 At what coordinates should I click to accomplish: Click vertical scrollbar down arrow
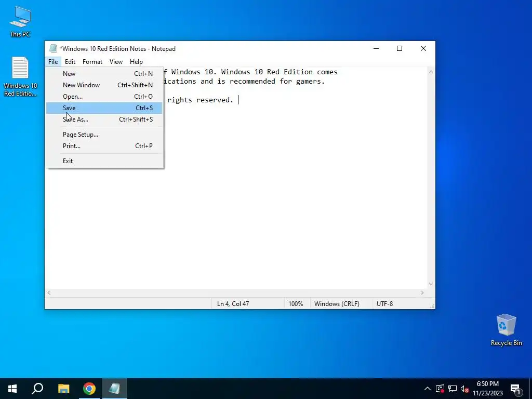(431, 284)
